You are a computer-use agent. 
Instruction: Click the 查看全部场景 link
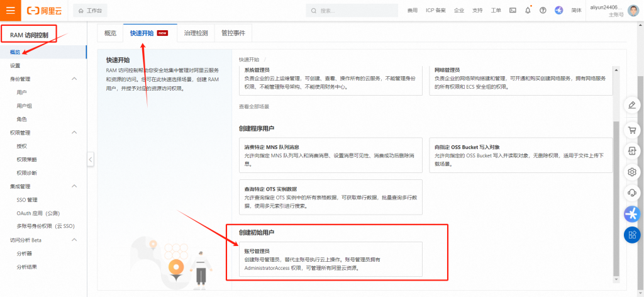254,106
